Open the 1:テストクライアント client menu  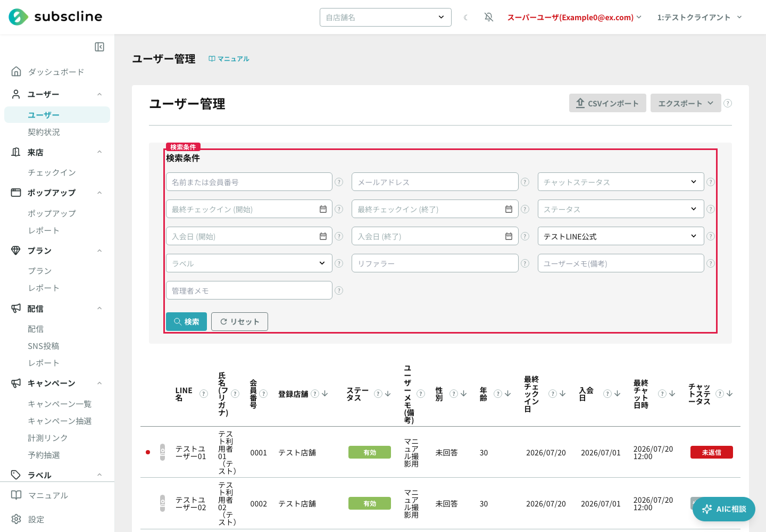click(x=700, y=17)
